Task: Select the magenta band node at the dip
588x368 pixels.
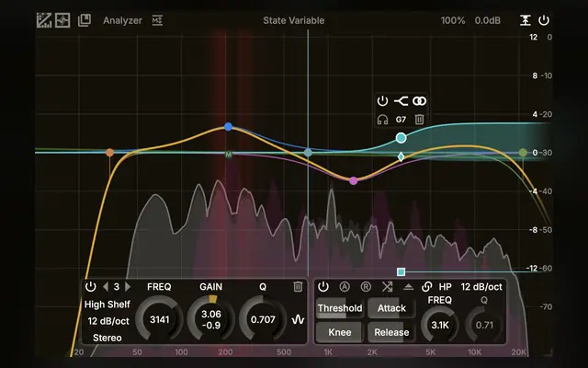Action: (x=353, y=181)
